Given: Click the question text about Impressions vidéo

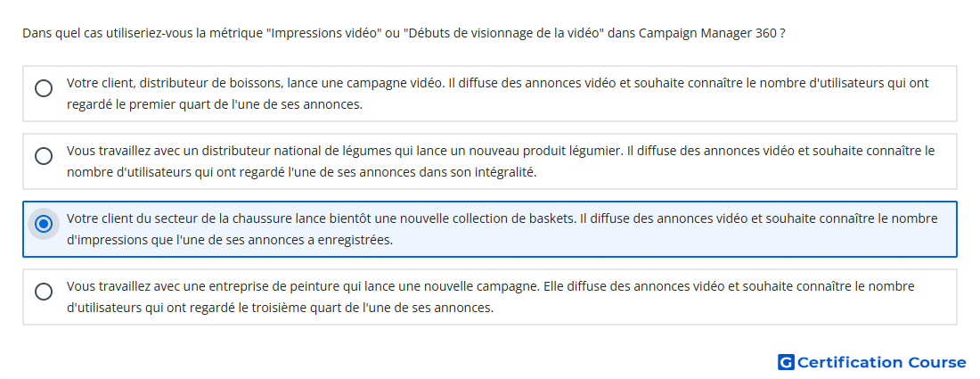Looking at the screenshot, I should (x=404, y=33).
